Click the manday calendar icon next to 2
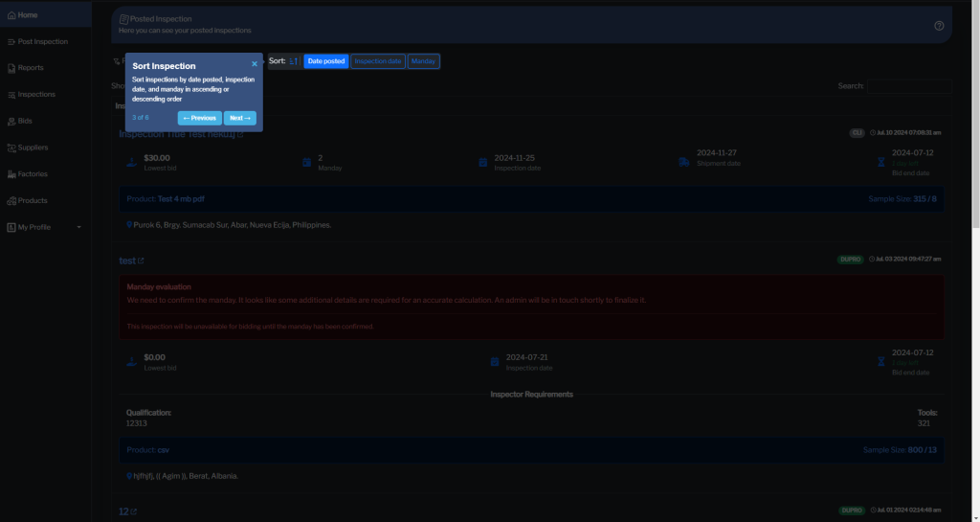 click(x=306, y=163)
